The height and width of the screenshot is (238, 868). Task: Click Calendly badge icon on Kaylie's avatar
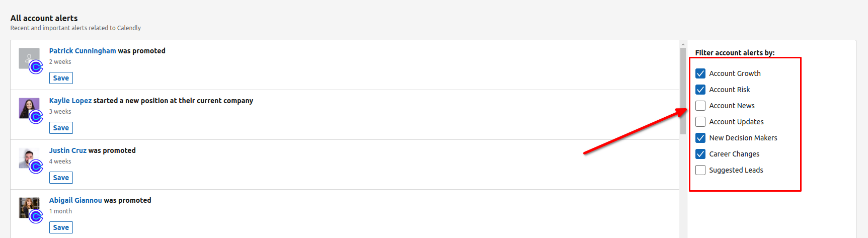pyautogui.click(x=36, y=117)
